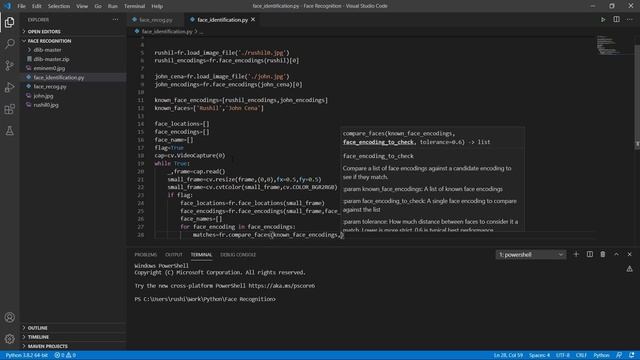The width and height of the screenshot is (640, 360).
Task: Click the breadcrumb face_identification.py
Action: click(x=167, y=31)
